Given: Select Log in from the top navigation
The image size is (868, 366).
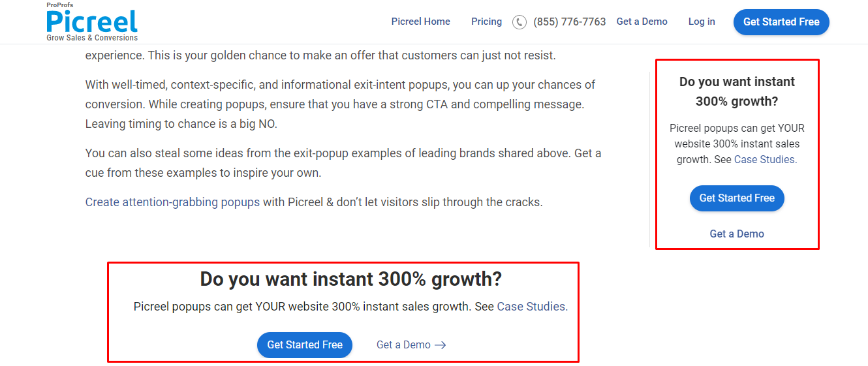Looking at the screenshot, I should coord(702,22).
